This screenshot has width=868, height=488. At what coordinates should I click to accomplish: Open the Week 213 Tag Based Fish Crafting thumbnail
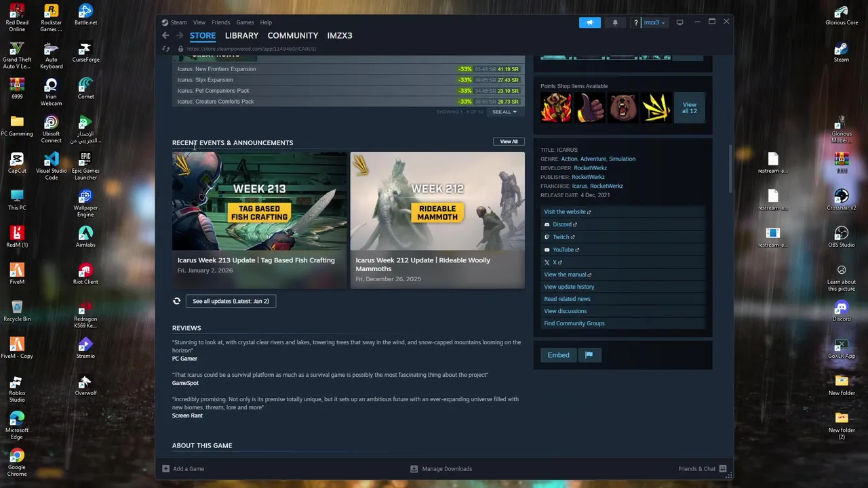(x=259, y=201)
